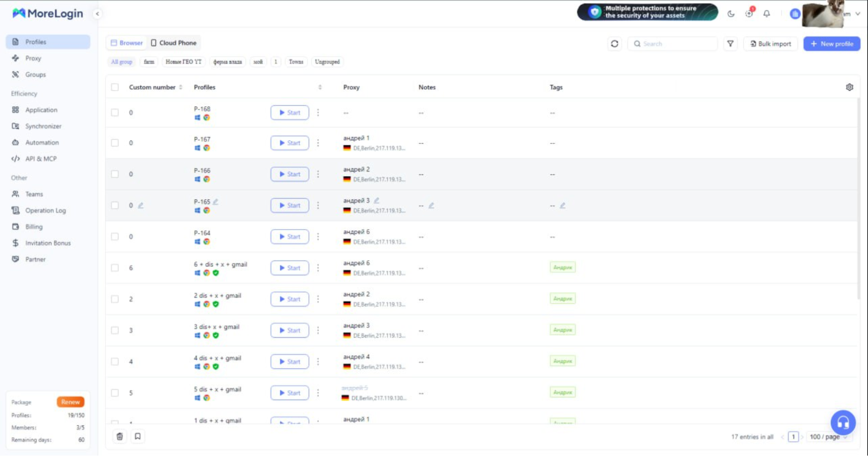Click the New profile button
This screenshot has width=868, height=456.
pyautogui.click(x=832, y=44)
